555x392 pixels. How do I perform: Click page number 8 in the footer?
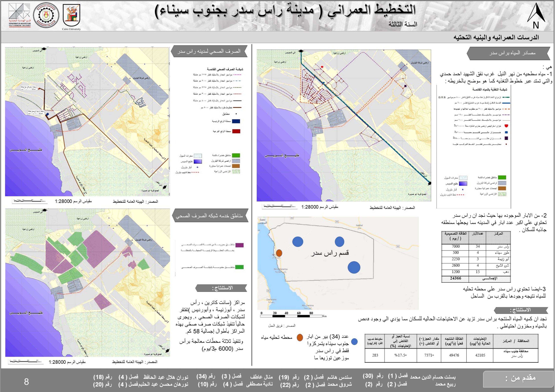[26, 382]
